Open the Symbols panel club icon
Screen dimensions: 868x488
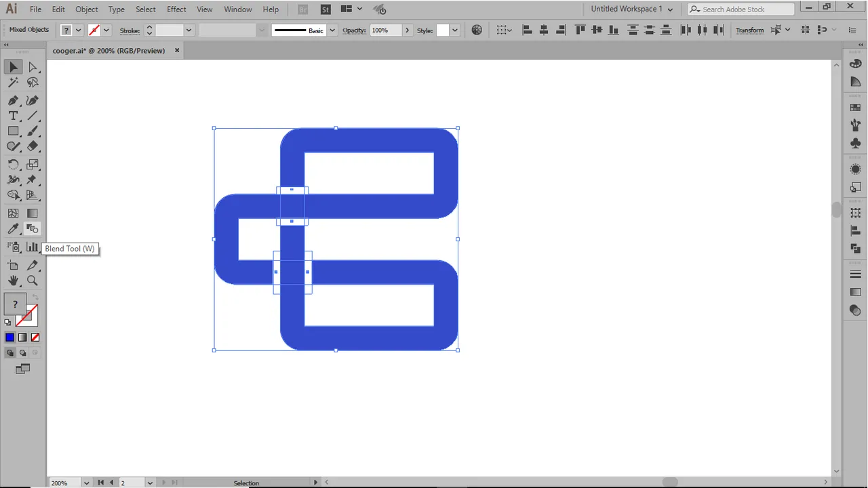(x=855, y=144)
